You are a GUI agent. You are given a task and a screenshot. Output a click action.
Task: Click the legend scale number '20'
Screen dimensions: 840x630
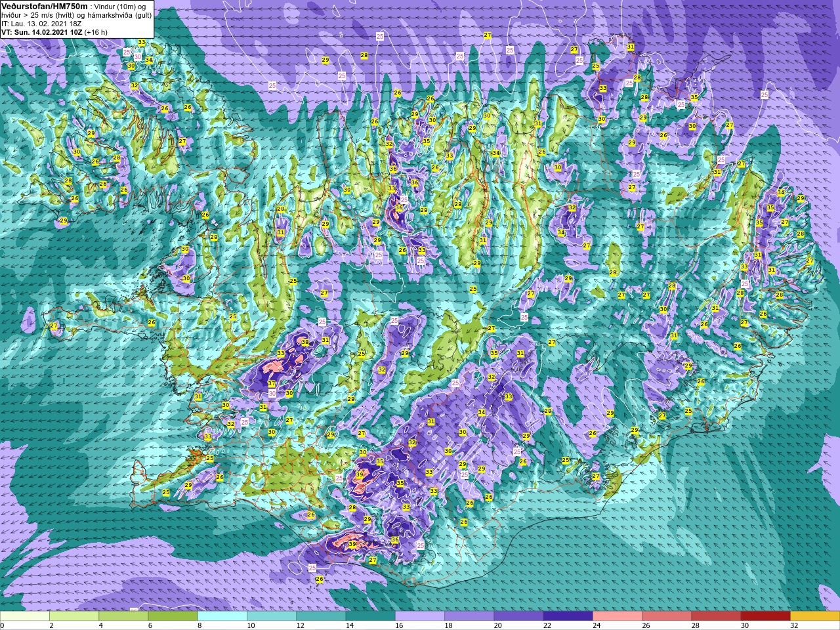[498, 625]
